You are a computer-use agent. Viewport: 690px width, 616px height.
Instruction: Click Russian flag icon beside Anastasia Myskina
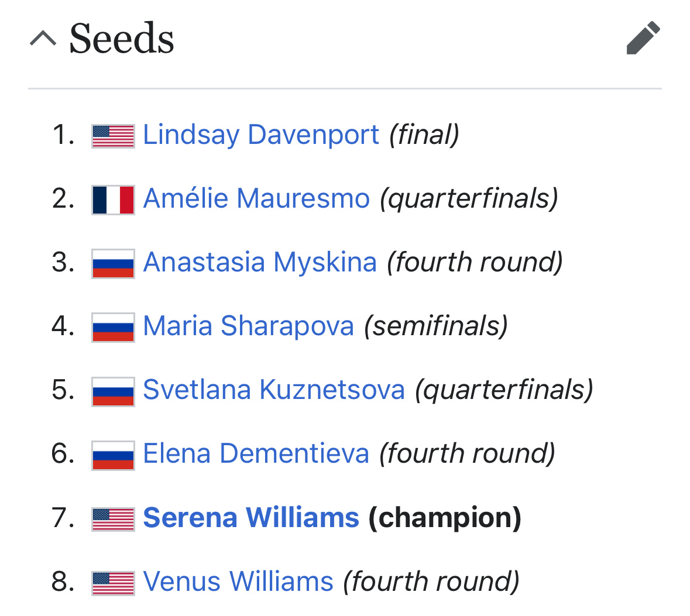click(x=113, y=264)
